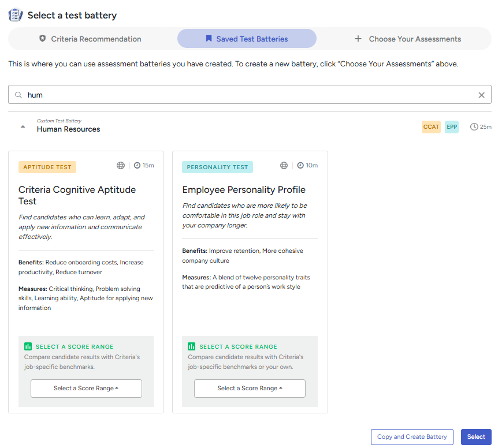
Task: Click the Human Resources battery name
Action: pyautogui.click(x=69, y=129)
